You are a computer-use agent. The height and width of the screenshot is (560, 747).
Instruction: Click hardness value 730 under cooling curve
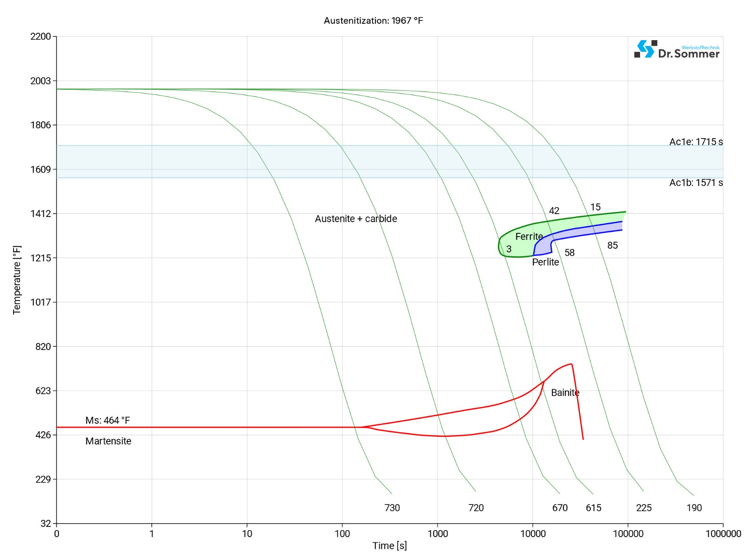click(392, 508)
